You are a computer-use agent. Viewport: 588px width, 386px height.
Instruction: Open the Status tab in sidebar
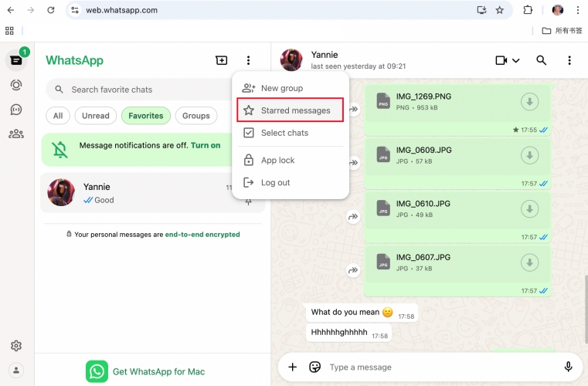[15, 85]
